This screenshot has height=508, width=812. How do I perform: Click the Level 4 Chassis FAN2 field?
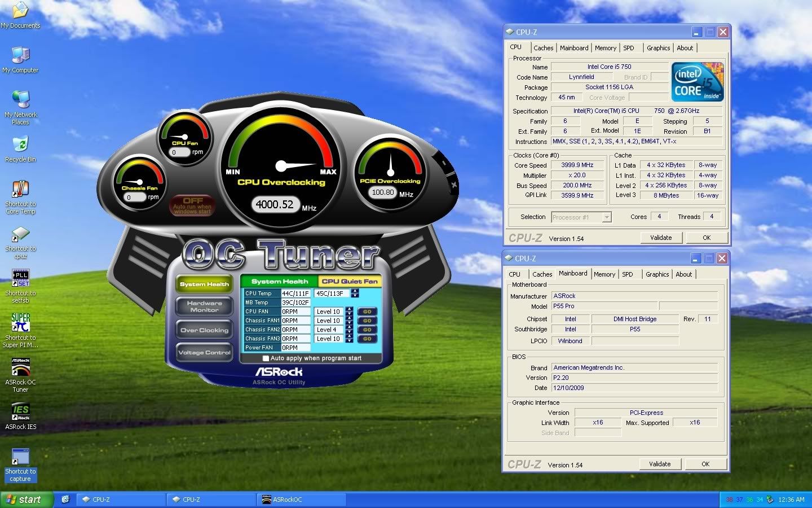click(329, 330)
